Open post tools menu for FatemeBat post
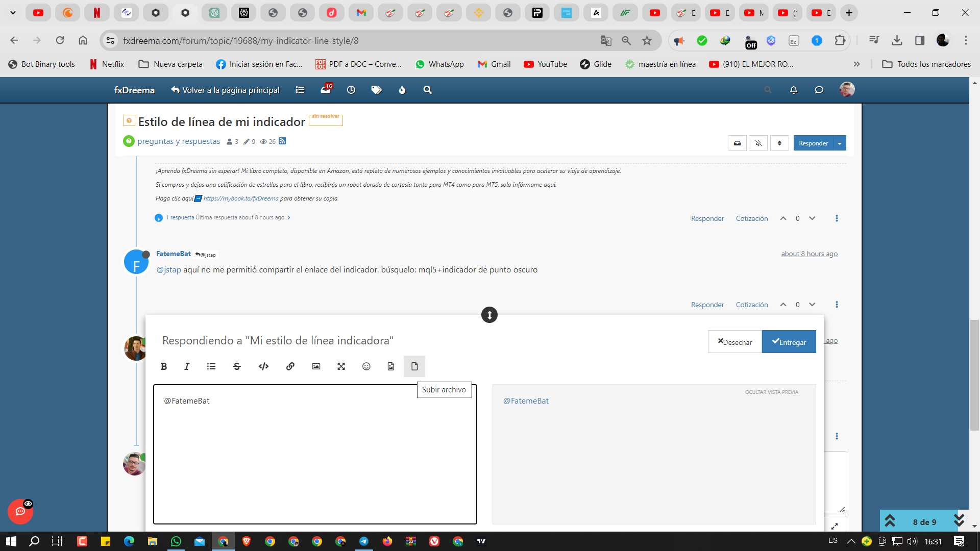This screenshot has height=551, width=980. click(x=837, y=305)
